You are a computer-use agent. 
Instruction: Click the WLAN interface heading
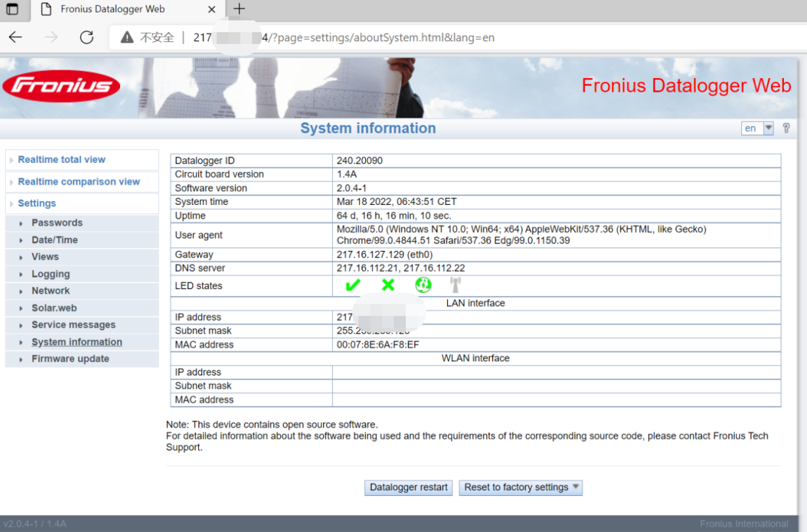(x=475, y=359)
